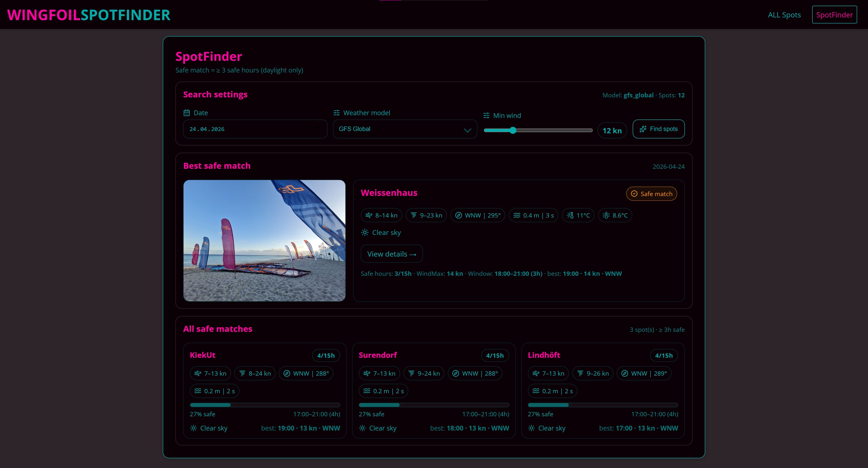Click the Weather model sliders icon
Viewport: 868px width, 468px height.
(336, 113)
